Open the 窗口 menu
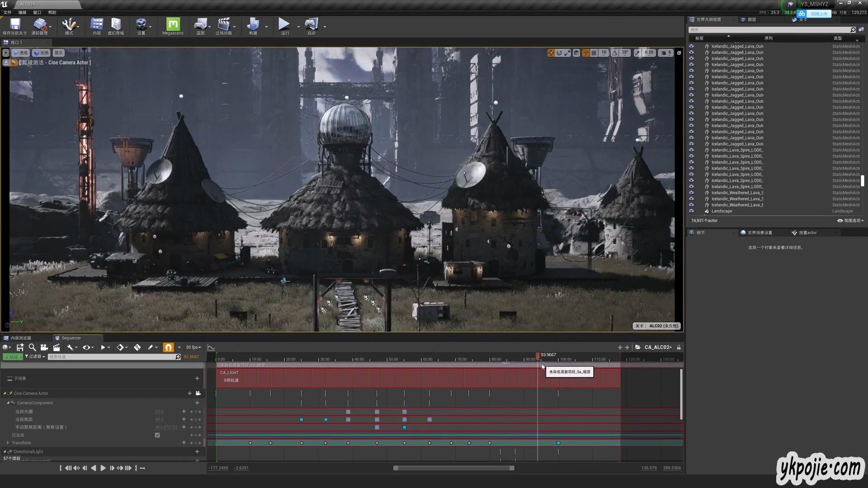 click(x=37, y=13)
